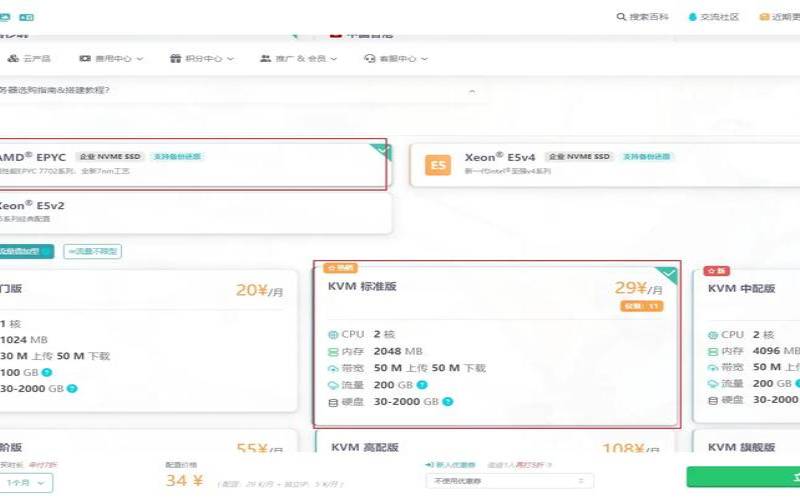Viewport: 800px width, 500px height.
Task: Click the 内存 memory icon in KVM 标准版 card
Action: pyautogui.click(x=333, y=352)
